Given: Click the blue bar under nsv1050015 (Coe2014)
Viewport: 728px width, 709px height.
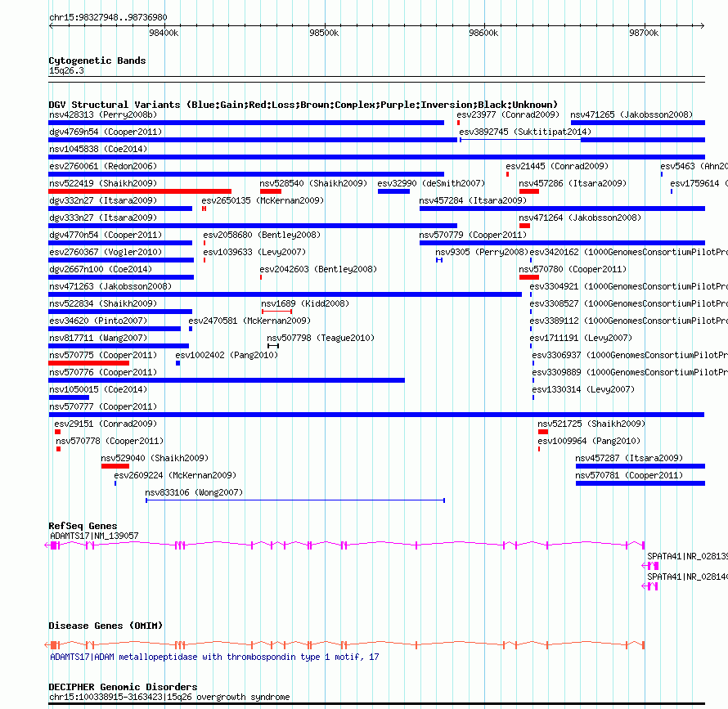Looking at the screenshot, I should pos(69,397).
